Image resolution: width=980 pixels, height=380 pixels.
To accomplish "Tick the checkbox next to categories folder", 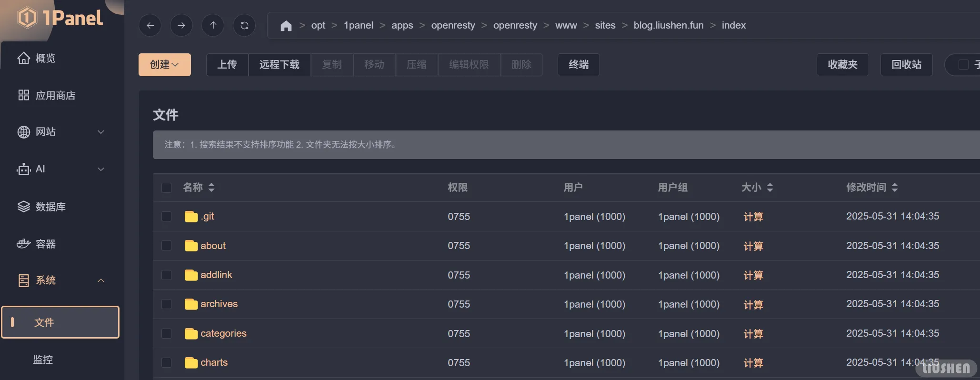I will pyautogui.click(x=166, y=333).
